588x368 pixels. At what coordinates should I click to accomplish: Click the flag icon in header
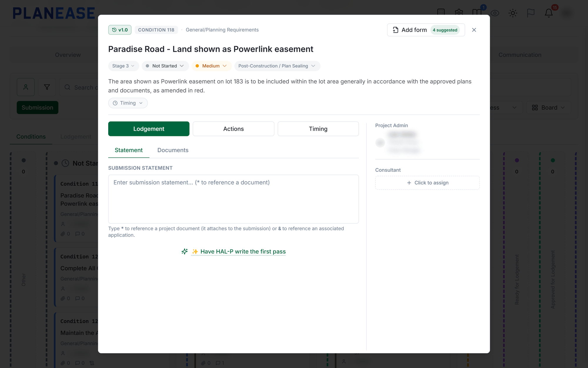[x=531, y=13]
